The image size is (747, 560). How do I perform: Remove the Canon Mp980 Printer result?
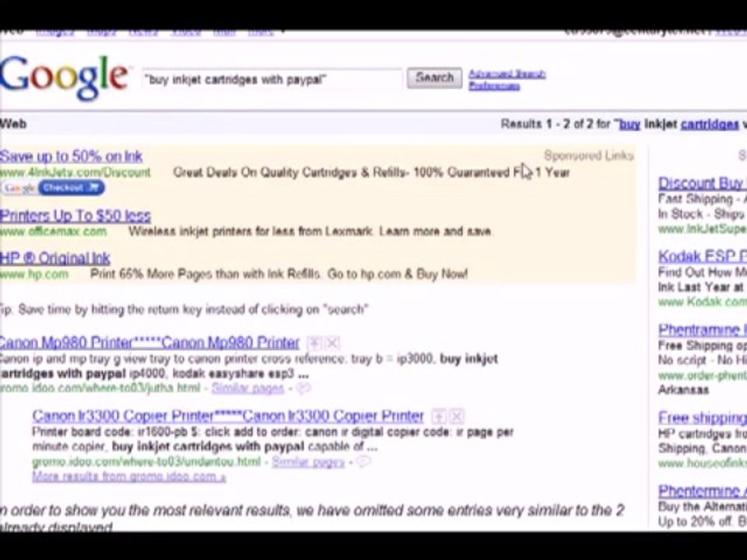332,343
